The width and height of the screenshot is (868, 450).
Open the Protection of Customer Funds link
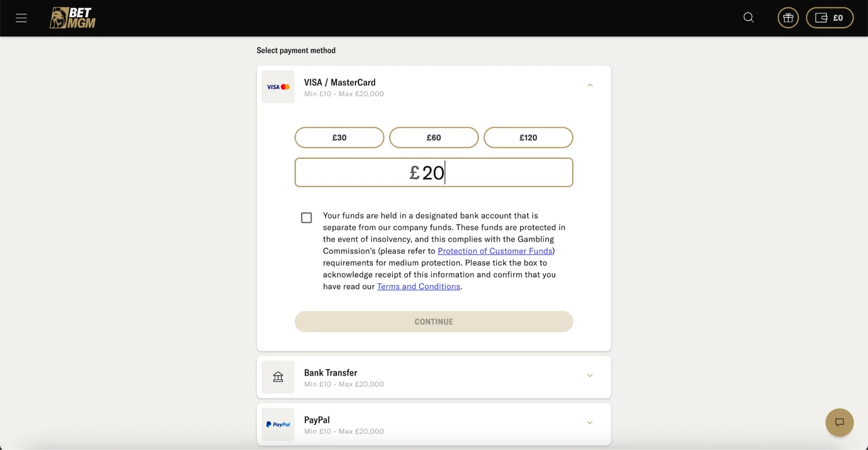pos(495,251)
